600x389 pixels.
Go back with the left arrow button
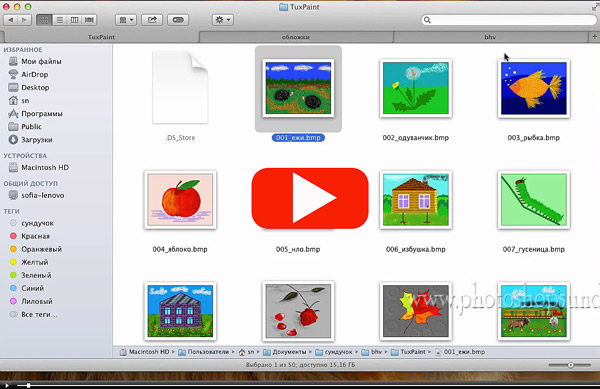(10, 20)
